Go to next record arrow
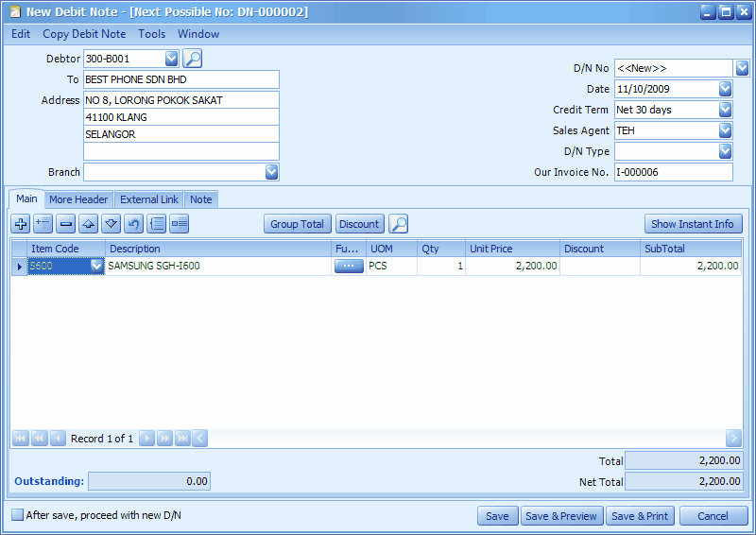This screenshot has width=756, height=535. [146, 438]
